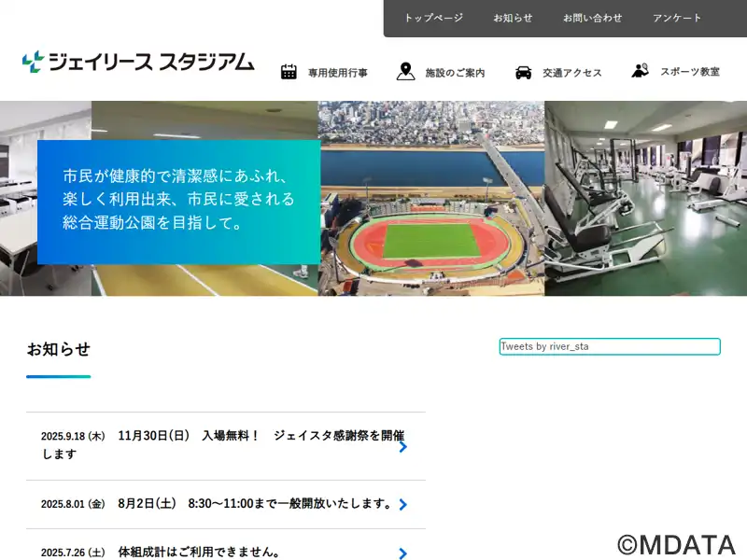Click chevron arrow on the 2025.9.18 news row
747x560 pixels.
403,447
